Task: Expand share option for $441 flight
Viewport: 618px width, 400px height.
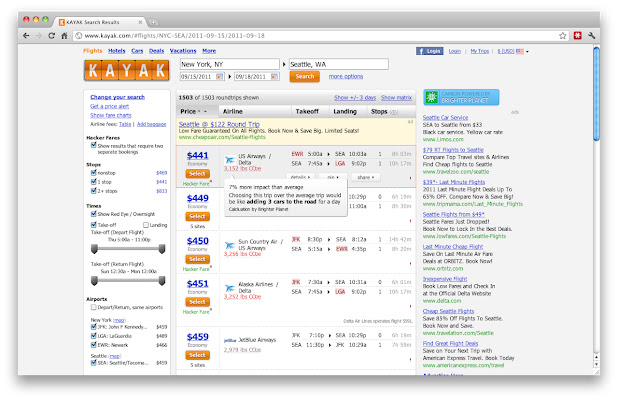Action: [x=365, y=177]
